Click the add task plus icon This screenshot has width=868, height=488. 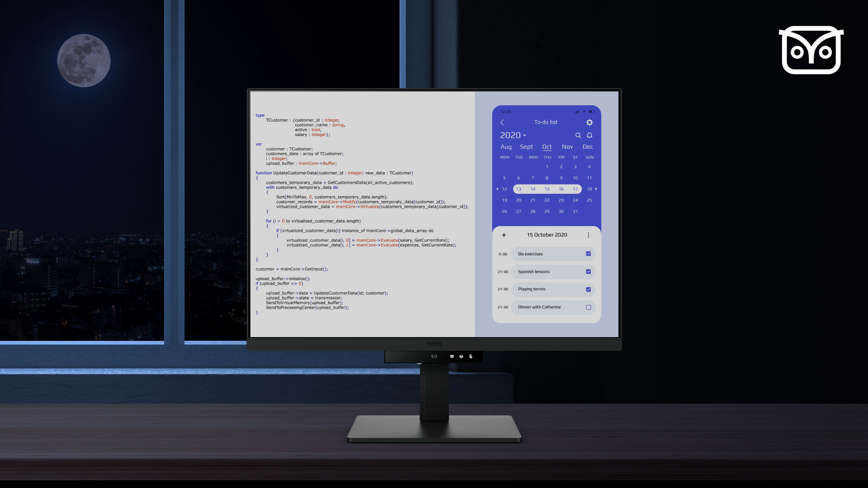click(504, 235)
